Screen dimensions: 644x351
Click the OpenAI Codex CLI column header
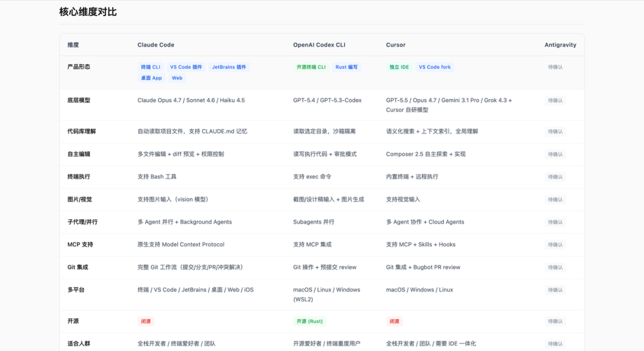tap(319, 45)
